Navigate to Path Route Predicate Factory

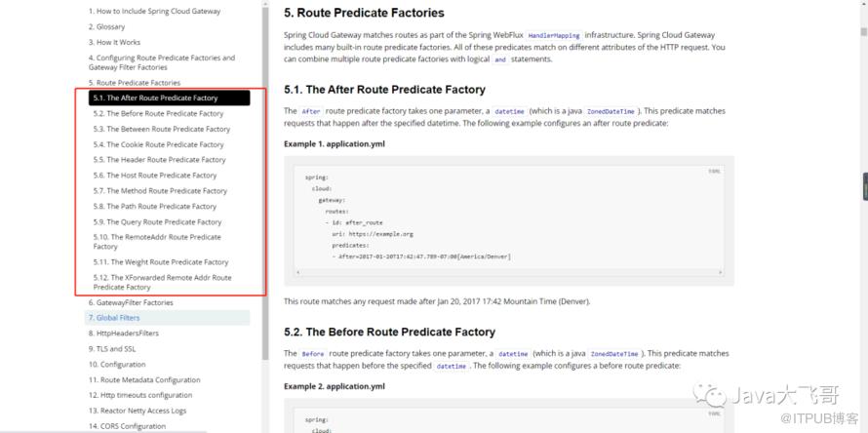pos(155,207)
